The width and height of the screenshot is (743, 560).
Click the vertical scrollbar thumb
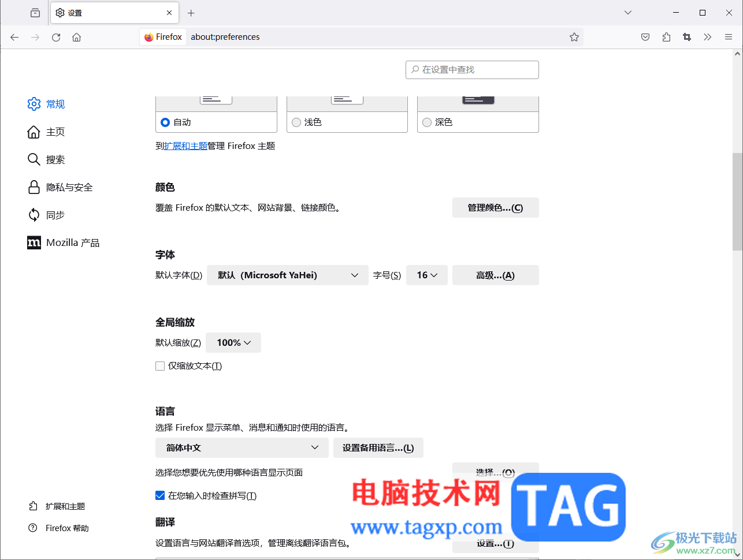pyautogui.click(x=738, y=201)
